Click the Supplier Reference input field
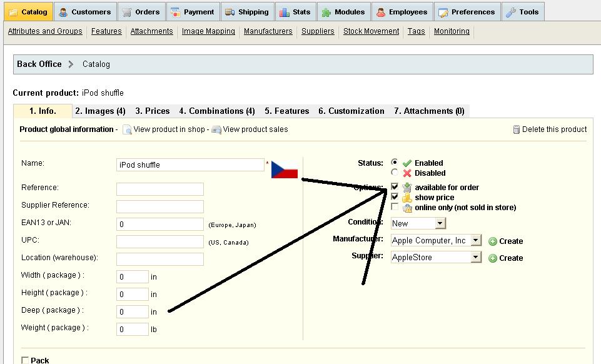 pos(160,206)
